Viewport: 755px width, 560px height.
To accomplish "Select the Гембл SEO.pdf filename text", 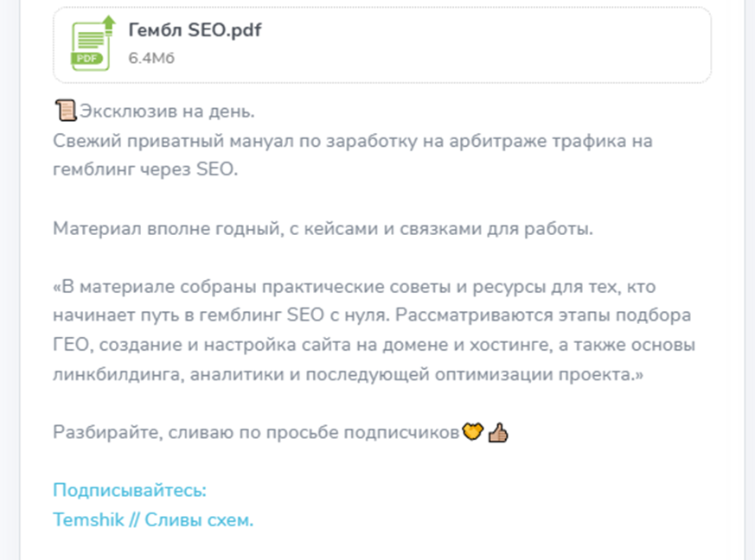I will point(196,29).
